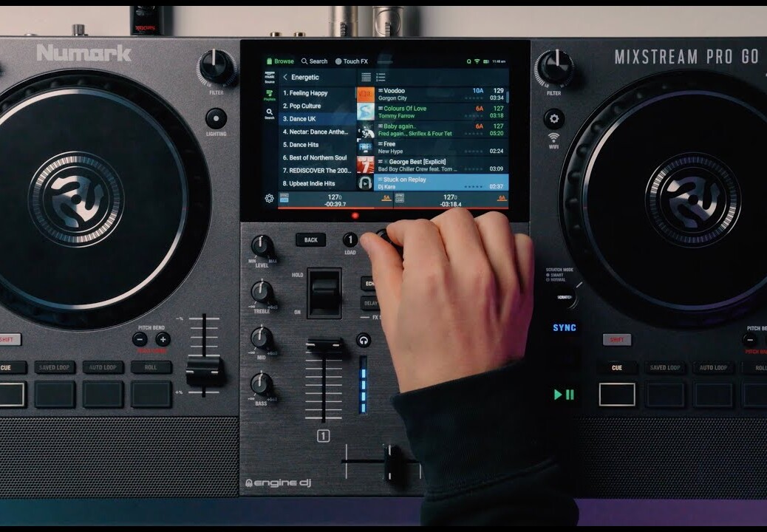The height and width of the screenshot is (532, 767).
Task: Tap the deck 1 key 6A badge
Action: click(x=386, y=197)
